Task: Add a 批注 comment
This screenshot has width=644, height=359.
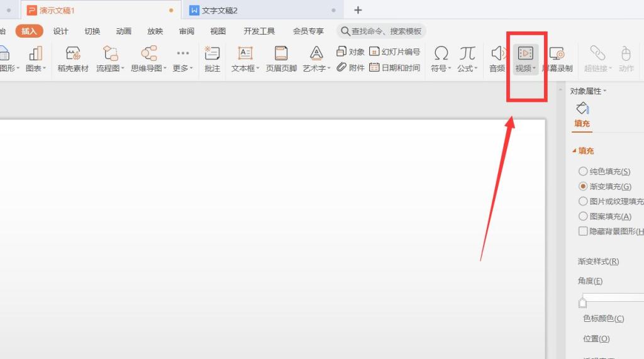Action: [213, 59]
